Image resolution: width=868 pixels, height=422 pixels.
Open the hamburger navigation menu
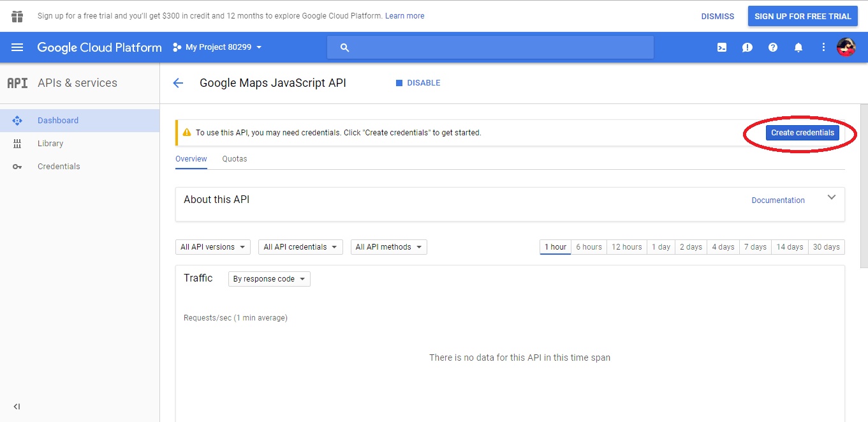pos(17,47)
